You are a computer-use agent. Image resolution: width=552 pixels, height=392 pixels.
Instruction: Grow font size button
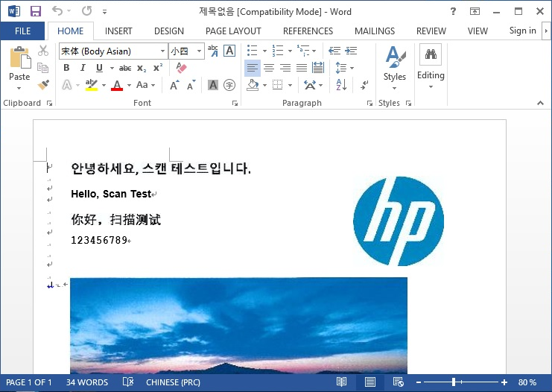(x=174, y=85)
